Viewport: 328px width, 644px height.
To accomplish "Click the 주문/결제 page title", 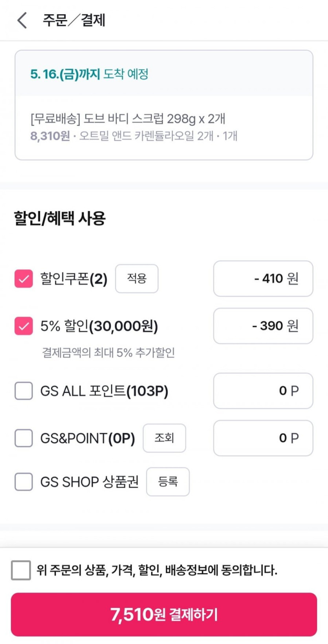I will coord(74,20).
